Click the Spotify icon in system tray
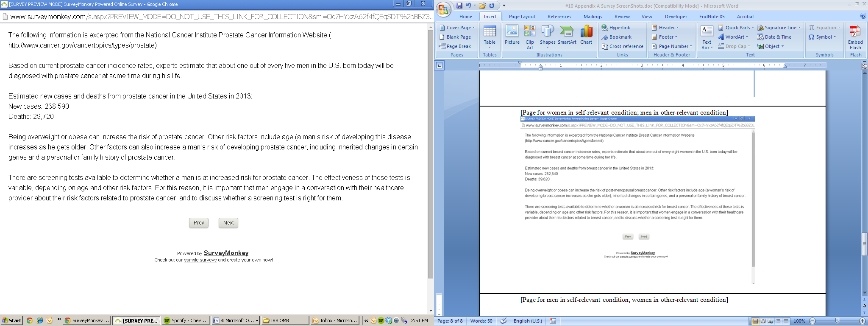 [x=381, y=320]
